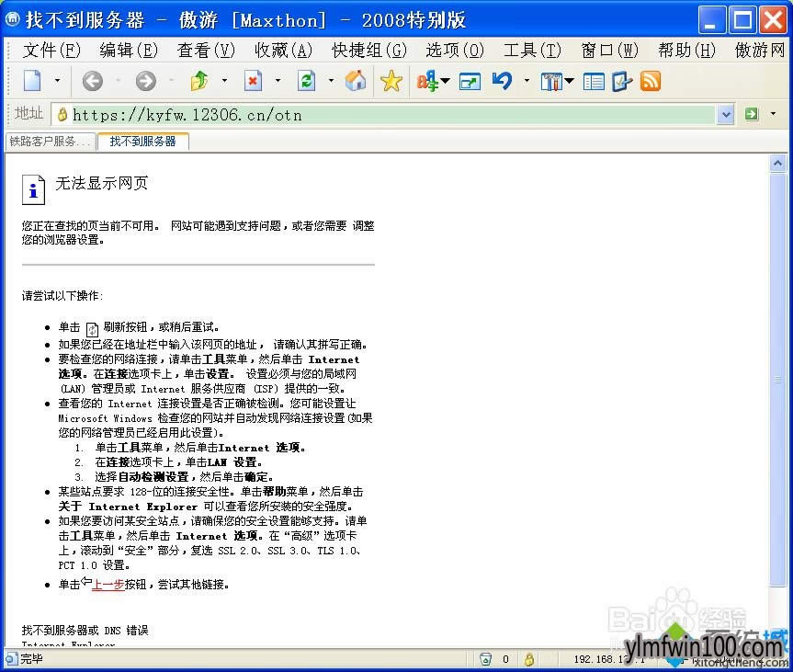
Task: Open the Home page icon
Action: click(355, 81)
